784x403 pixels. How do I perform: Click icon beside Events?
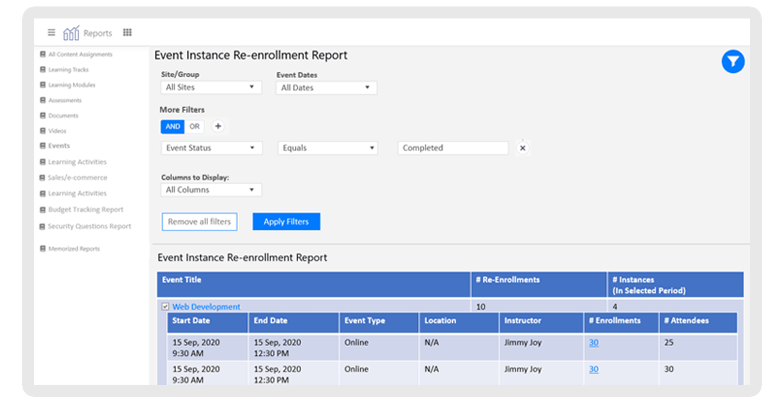pyautogui.click(x=42, y=146)
